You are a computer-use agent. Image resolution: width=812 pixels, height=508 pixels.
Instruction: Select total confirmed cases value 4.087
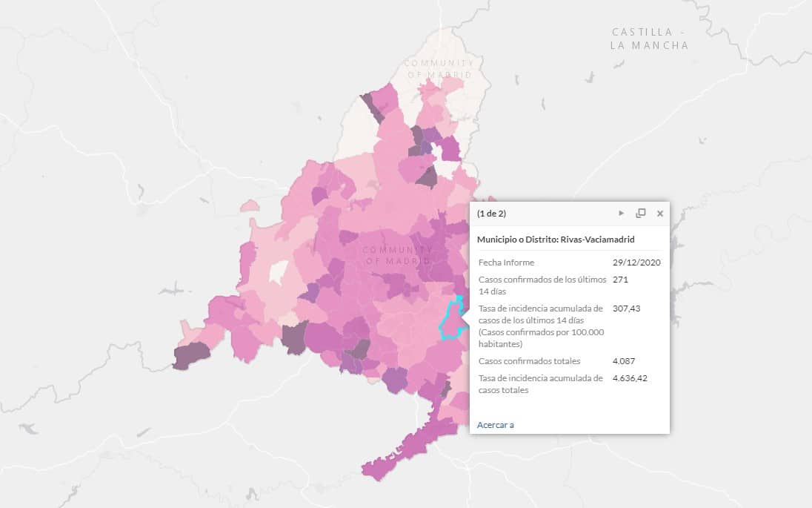point(624,361)
